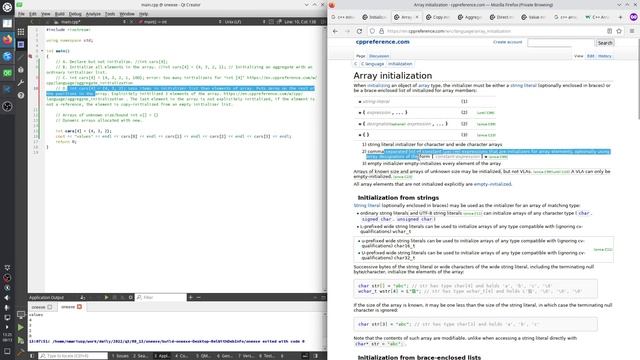The height and width of the screenshot is (360, 640).
Task: Bookmark this page with the star icon
Action: pos(619,31)
